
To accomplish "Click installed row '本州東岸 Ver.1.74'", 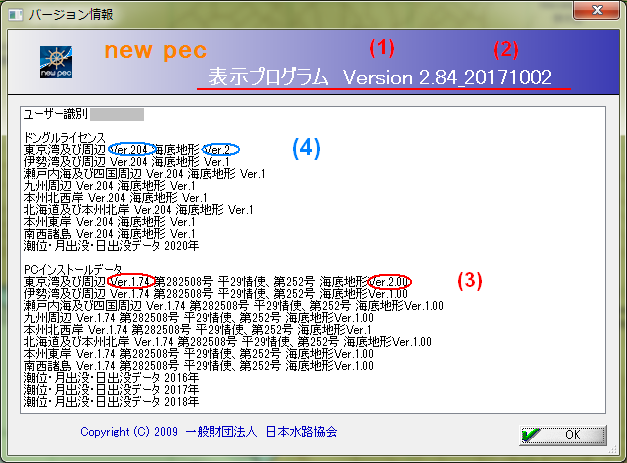I will tap(199, 354).
